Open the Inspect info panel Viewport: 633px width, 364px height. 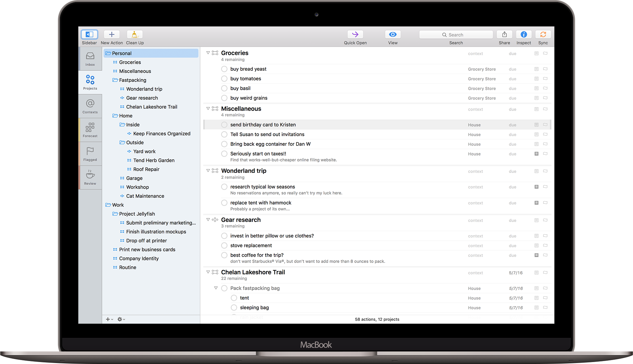pyautogui.click(x=524, y=35)
